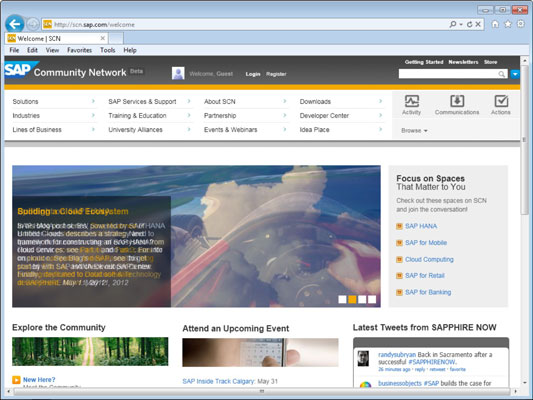
Task: Open the Upcoming Event phone image
Action: coord(260,352)
